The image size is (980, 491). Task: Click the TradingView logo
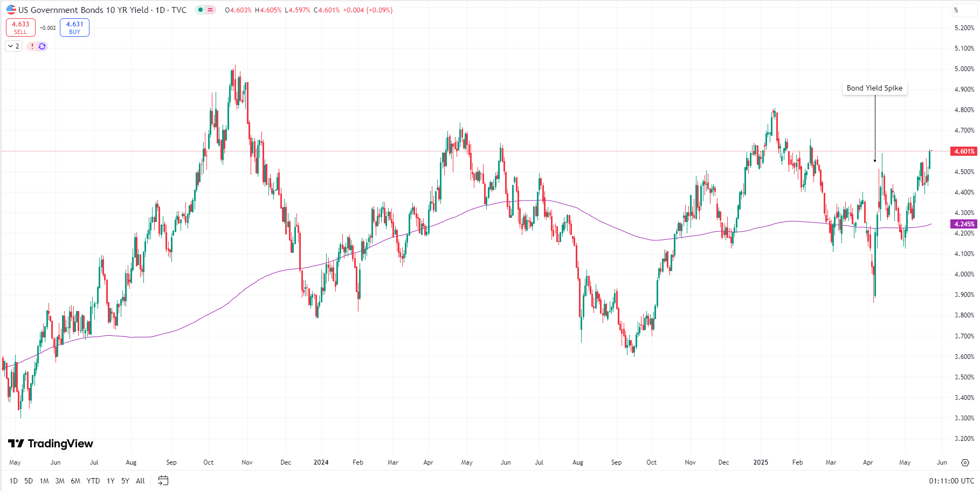51,444
